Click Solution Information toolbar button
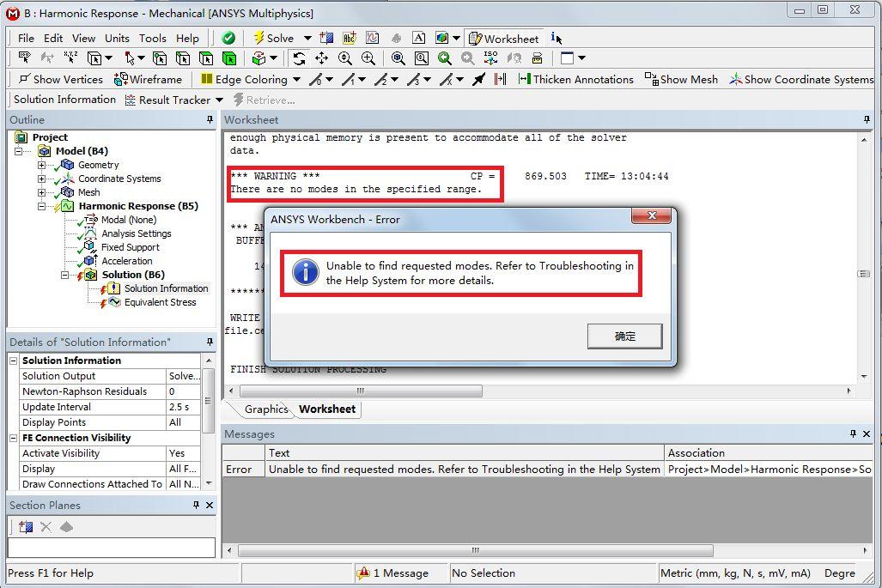The height and width of the screenshot is (588, 882). (x=64, y=100)
